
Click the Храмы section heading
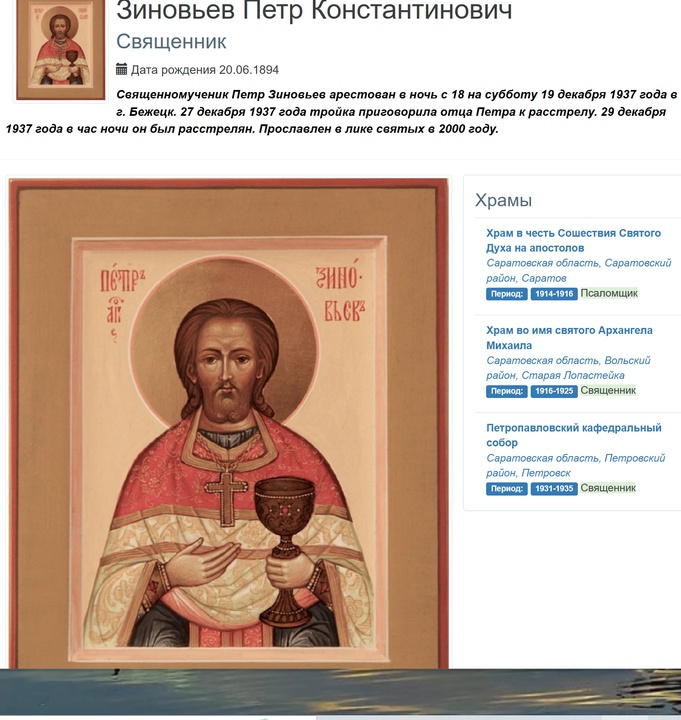pyautogui.click(x=503, y=200)
